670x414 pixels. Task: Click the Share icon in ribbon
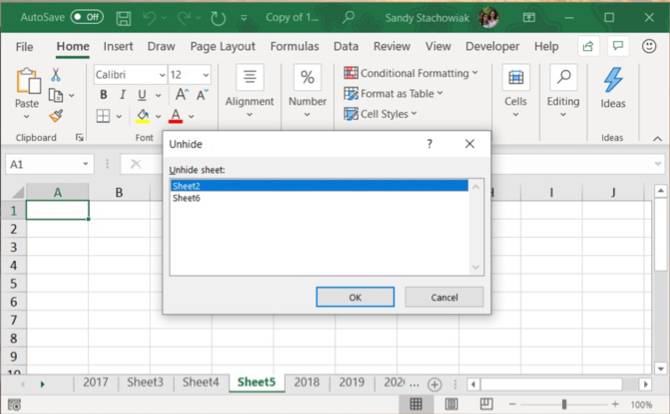point(588,46)
